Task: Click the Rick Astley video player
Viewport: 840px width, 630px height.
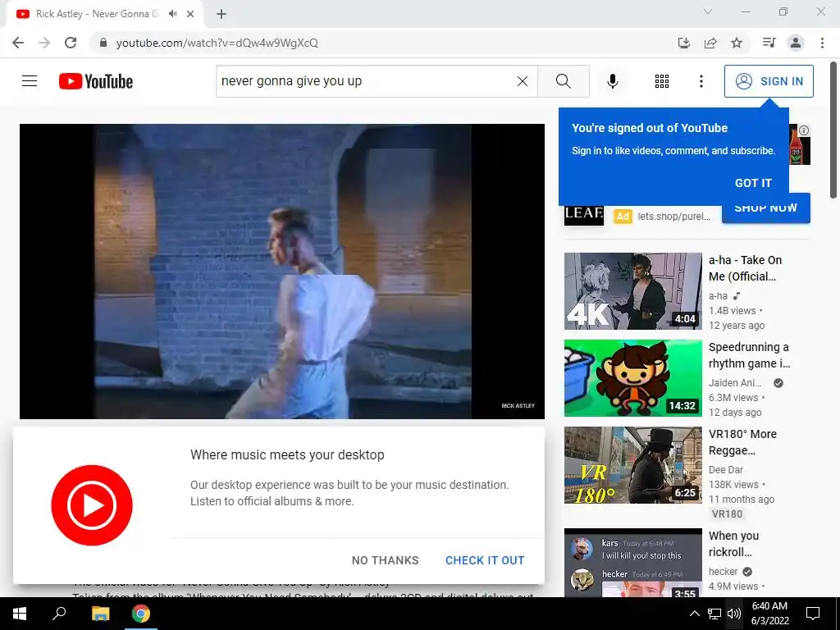Action: click(282, 271)
